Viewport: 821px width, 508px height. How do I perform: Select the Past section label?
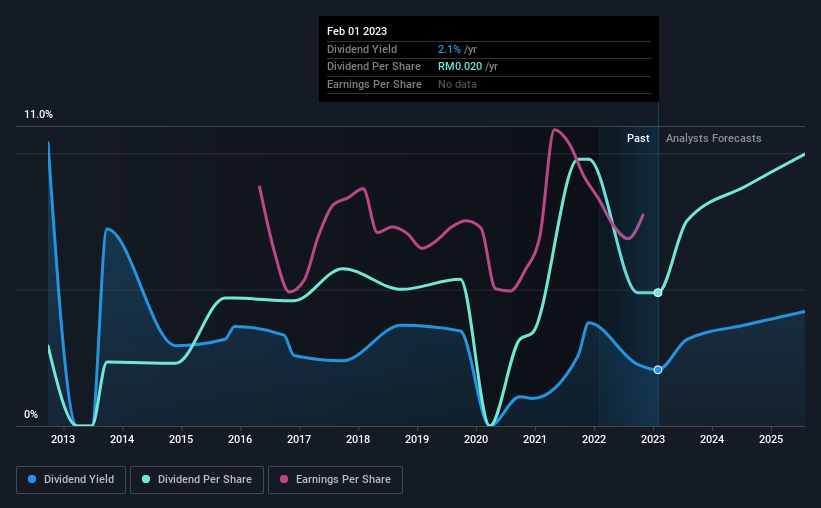(638, 138)
